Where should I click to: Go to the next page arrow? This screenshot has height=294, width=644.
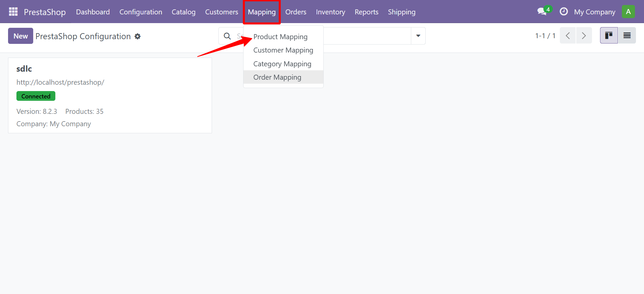pos(584,35)
